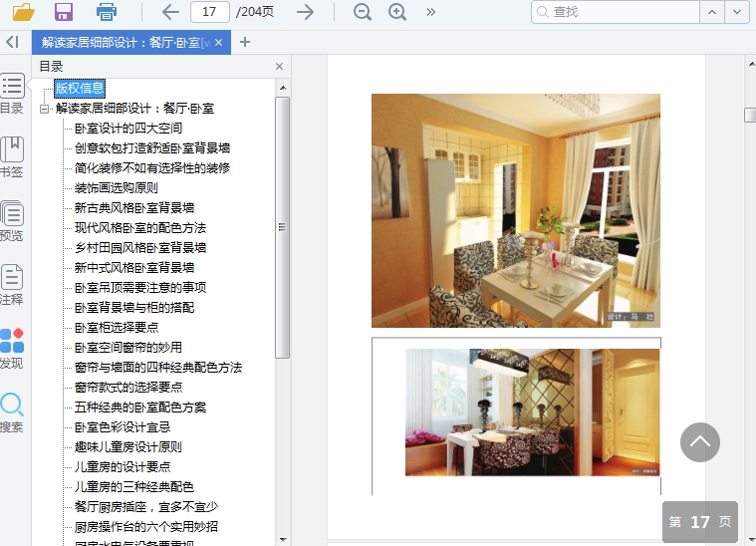Jump to 卧室设计的四大空间 chapter

(x=128, y=129)
